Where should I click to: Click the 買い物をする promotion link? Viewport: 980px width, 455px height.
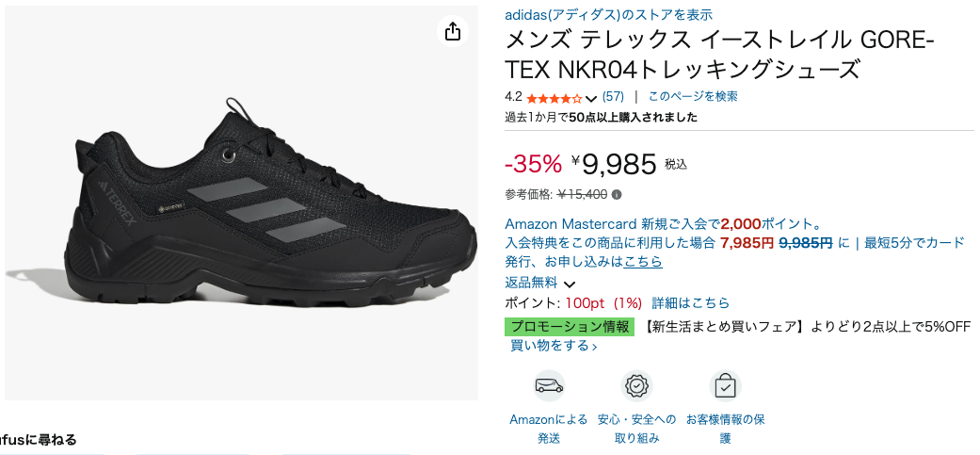coord(554,346)
